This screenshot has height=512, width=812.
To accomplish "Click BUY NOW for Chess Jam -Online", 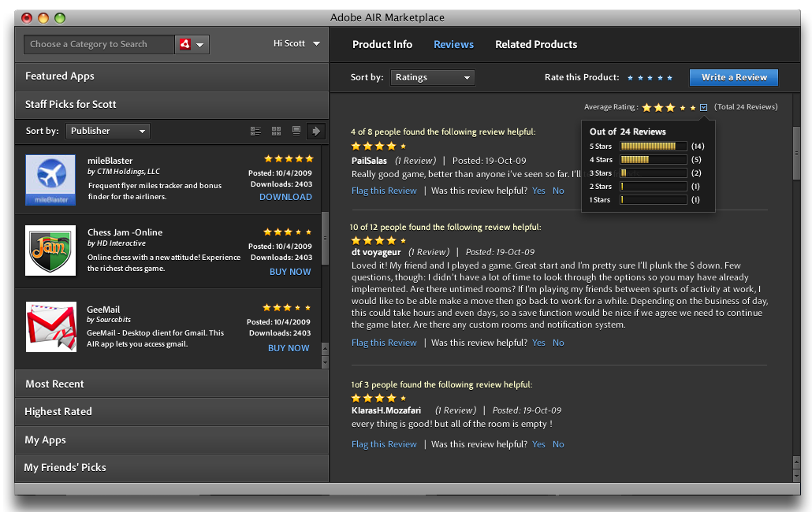I will [x=290, y=272].
